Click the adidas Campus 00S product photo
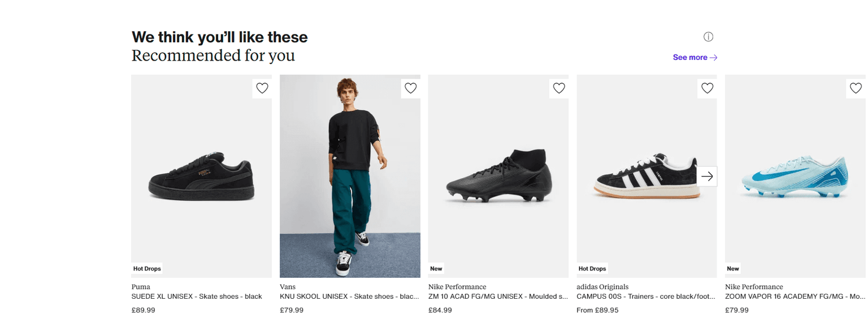 point(639,175)
